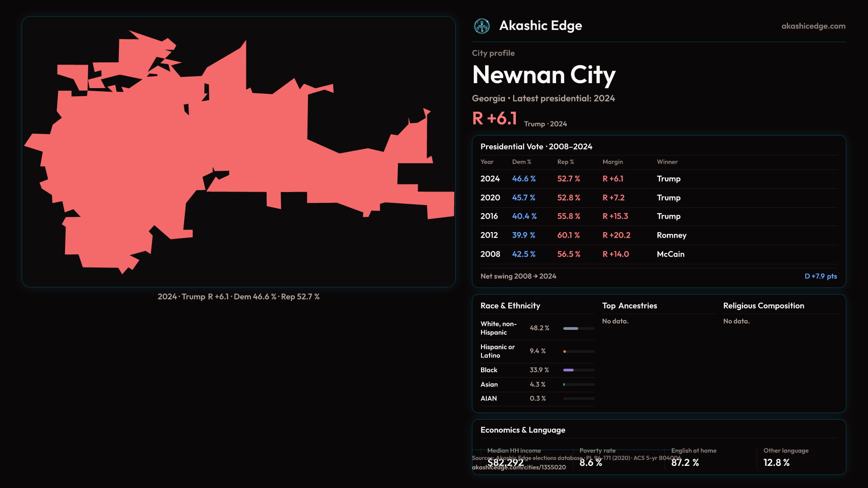Click the Other language 12.8 % stat
The image size is (868, 488).
776,463
